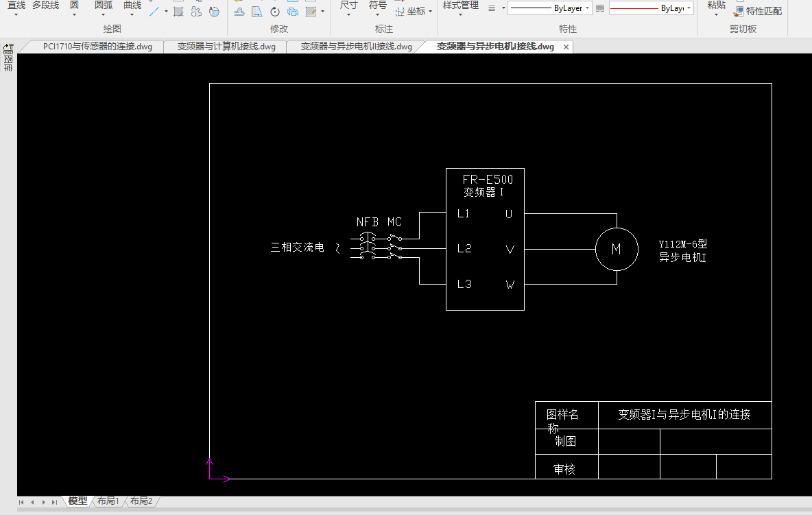Image resolution: width=812 pixels, height=515 pixels.
Task: Click the coordinate annotation icon
Action: coord(400,12)
